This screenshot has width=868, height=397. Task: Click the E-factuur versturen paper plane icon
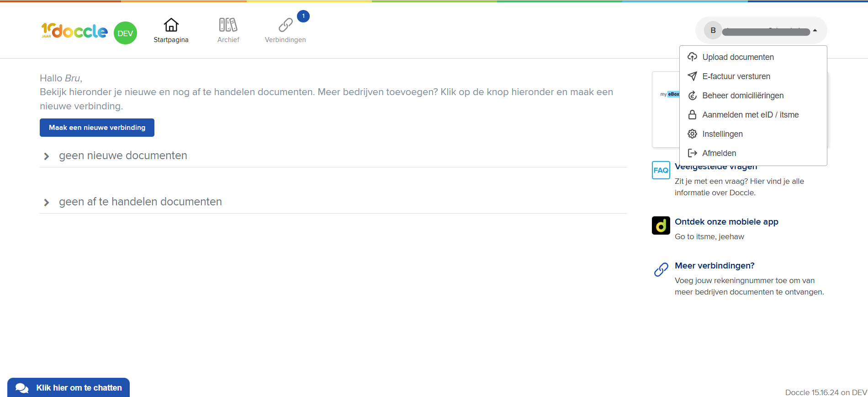(693, 76)
